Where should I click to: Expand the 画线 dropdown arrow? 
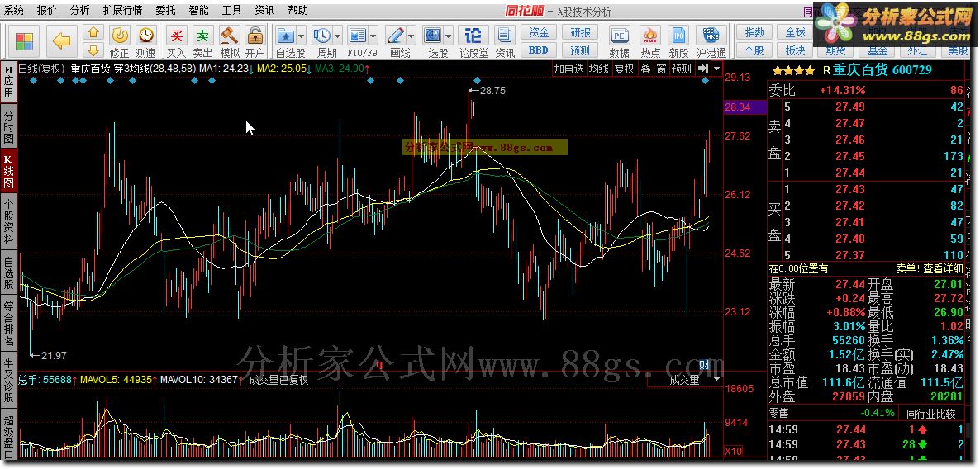tap(412, 36)
